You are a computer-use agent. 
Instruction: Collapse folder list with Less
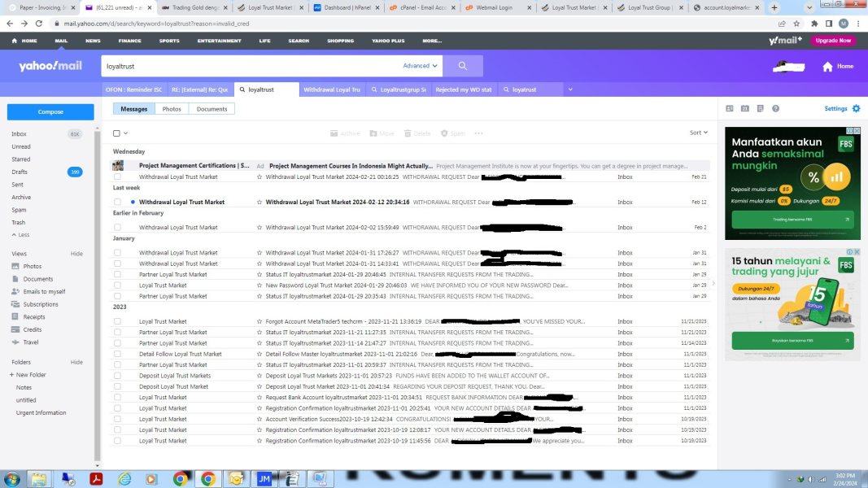point(20,234)
